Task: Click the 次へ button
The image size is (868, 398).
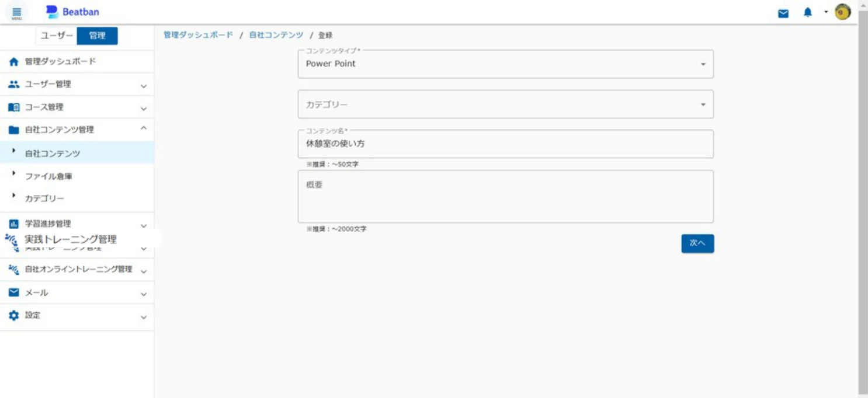Action: click(697, 243)
